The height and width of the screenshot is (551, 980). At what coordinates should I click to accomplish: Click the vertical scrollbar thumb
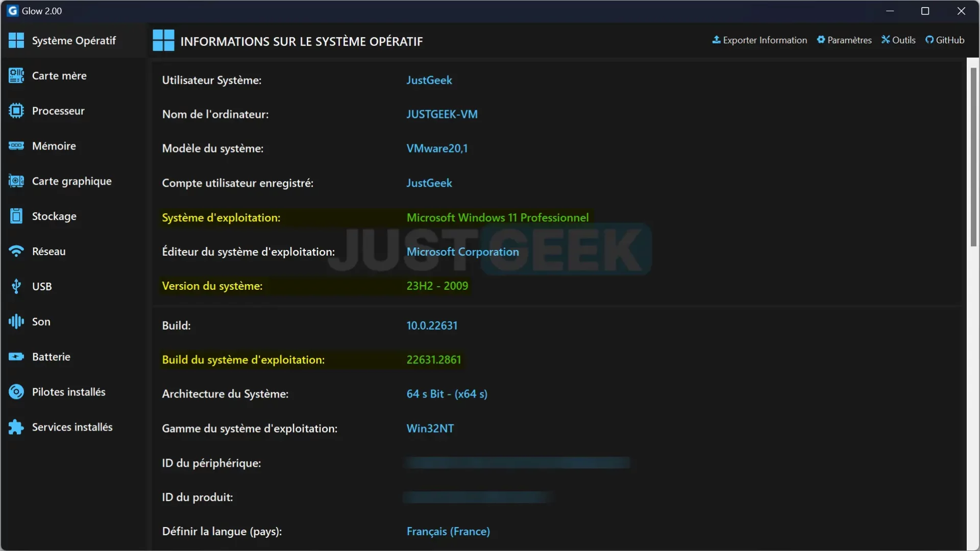coord(973,157)
